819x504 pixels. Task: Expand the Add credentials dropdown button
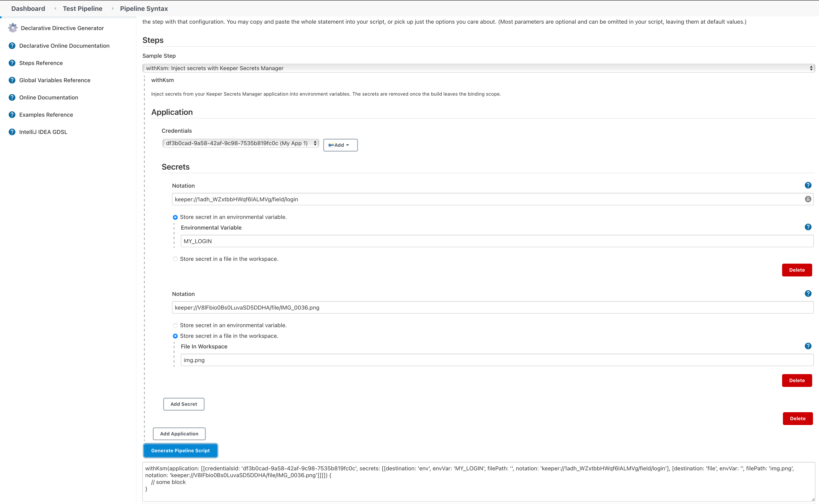(340, 145)
